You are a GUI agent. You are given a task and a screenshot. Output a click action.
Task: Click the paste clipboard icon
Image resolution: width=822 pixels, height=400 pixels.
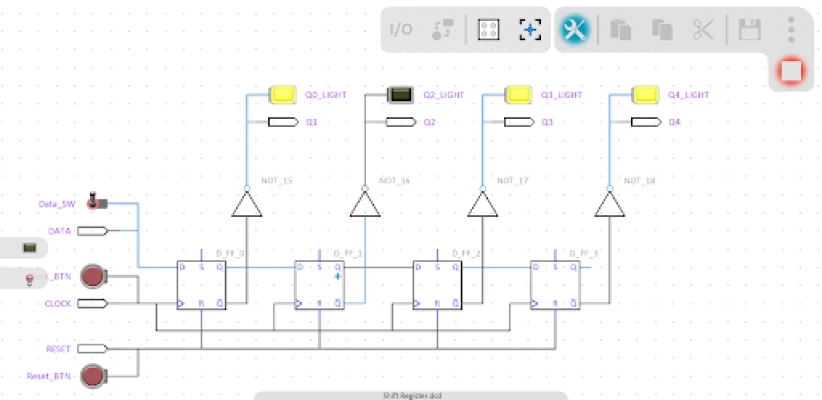click(x=620, y=30)
